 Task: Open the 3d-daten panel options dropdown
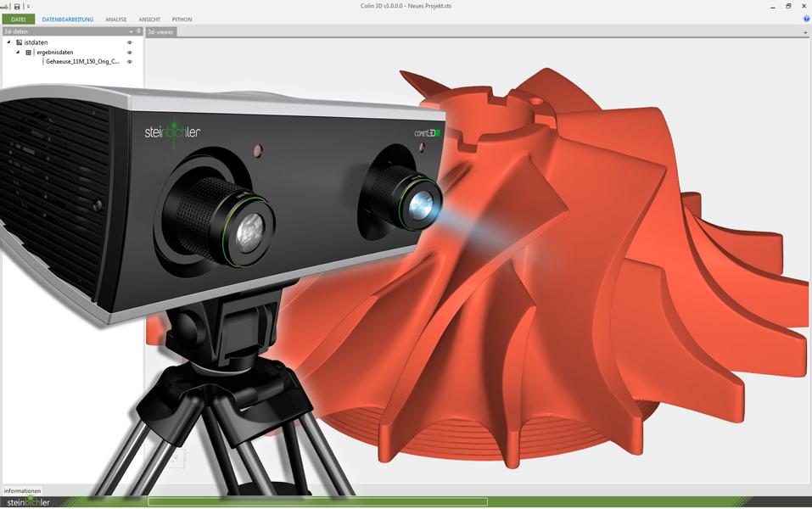tap(131, 31)
